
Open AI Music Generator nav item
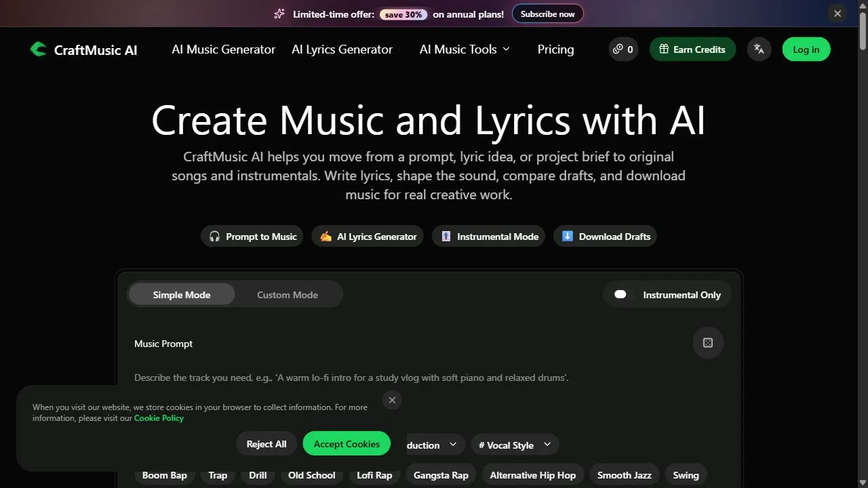pos(224,49)
